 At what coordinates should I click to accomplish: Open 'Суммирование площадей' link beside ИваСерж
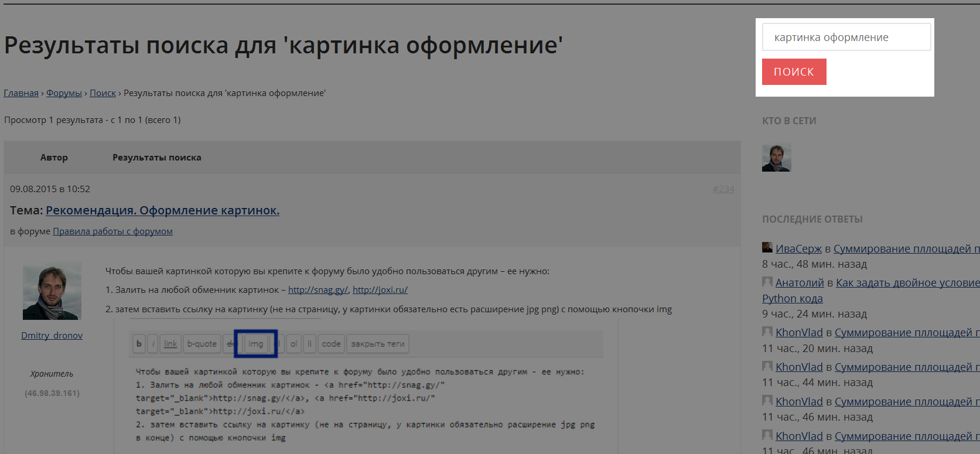click(907, 249)
